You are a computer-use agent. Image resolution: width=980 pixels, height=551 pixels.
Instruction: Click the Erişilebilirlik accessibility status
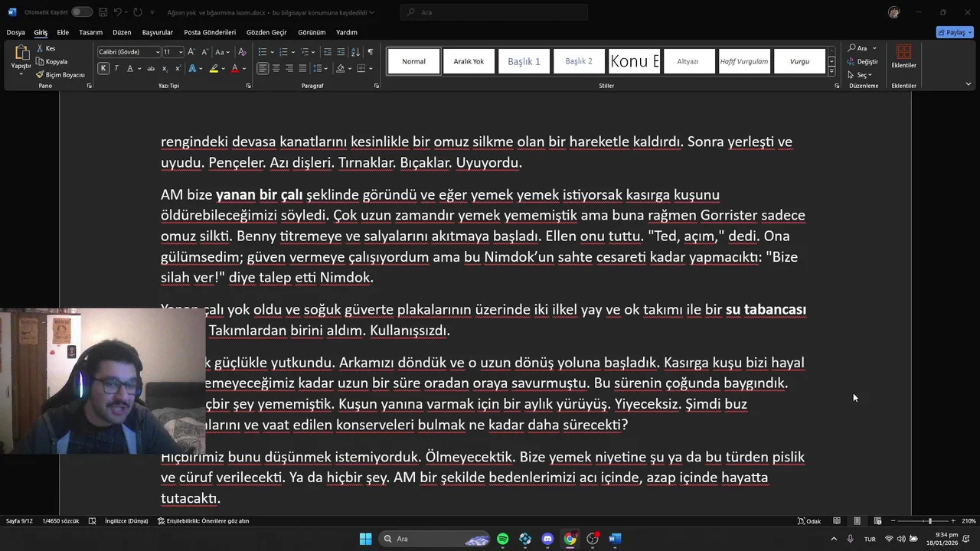[x=203, y=521]
